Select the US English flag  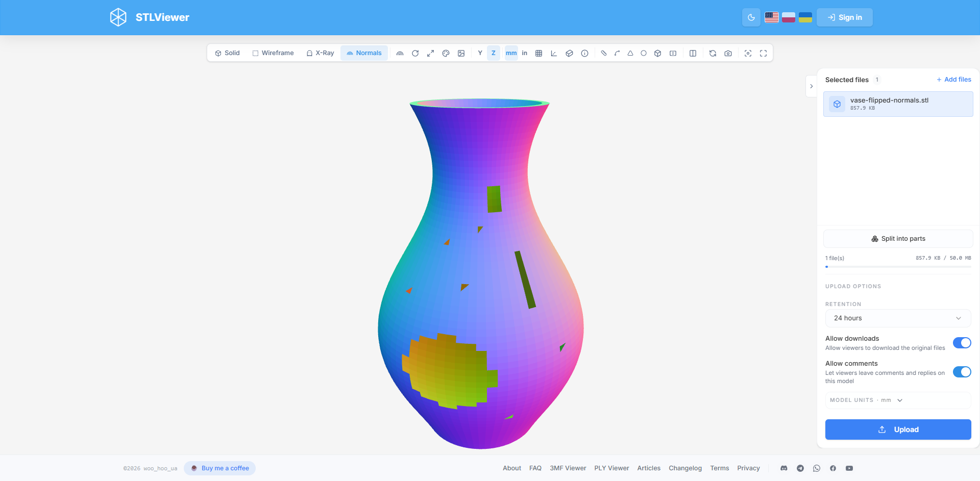coord(772,17)
